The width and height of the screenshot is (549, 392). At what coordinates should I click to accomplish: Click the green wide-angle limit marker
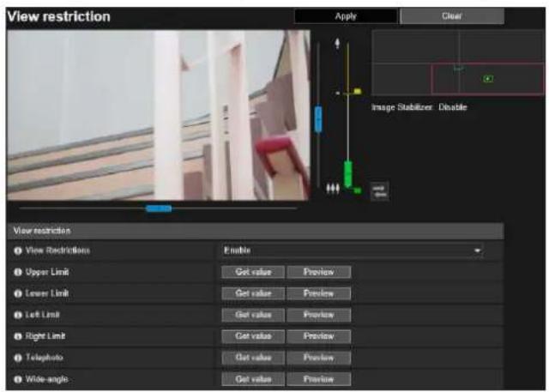[357, 190]
